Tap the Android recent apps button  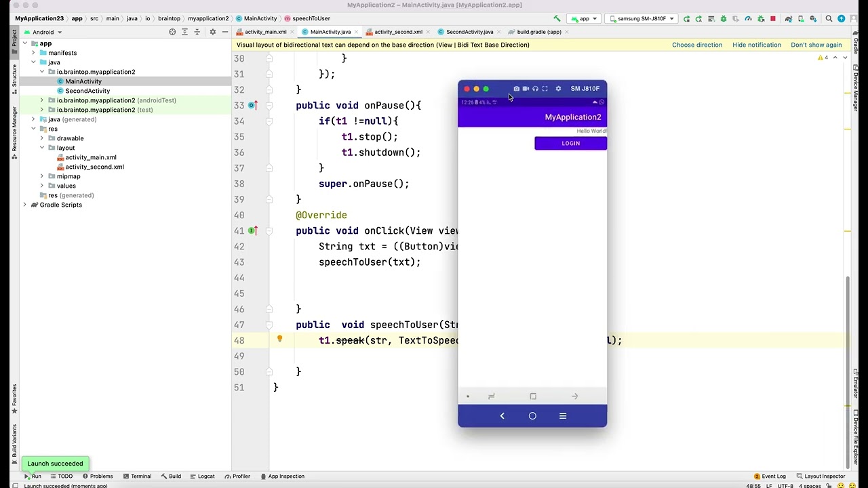tap(563, 416)
